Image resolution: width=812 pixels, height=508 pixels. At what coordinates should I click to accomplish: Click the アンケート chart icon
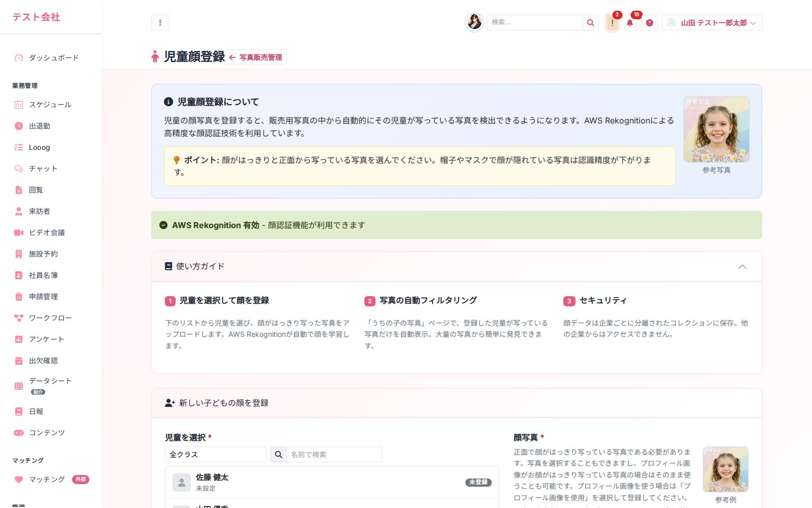[x=19, y=339]
